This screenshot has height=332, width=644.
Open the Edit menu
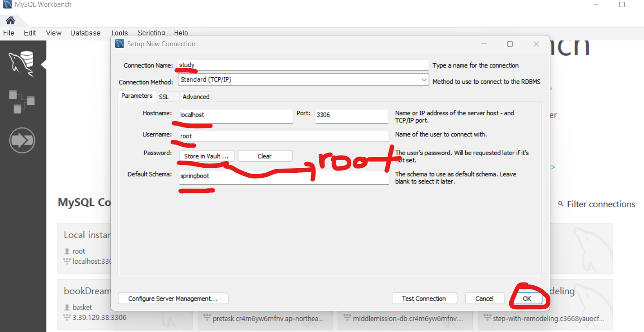30,33
